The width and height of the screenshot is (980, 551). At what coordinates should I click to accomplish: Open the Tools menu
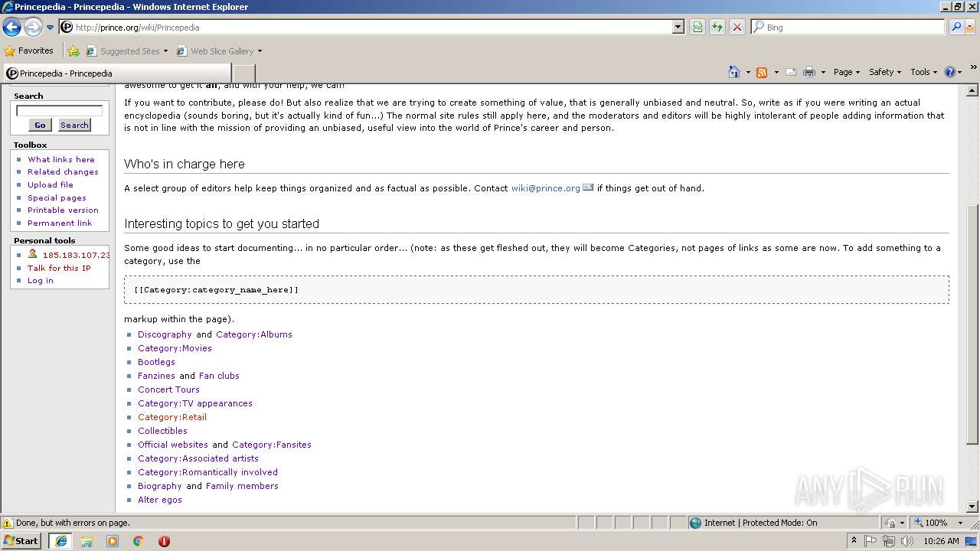coord(923,72)
